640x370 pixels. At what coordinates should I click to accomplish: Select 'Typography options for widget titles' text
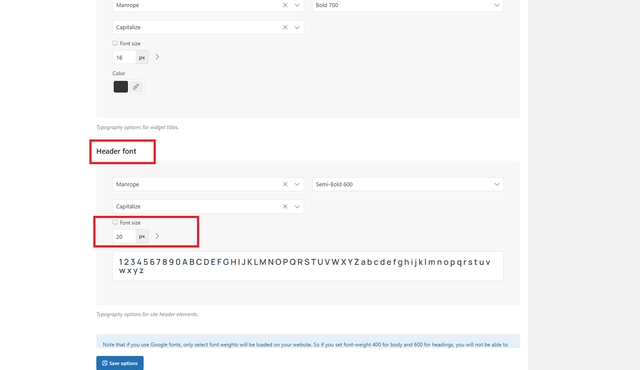click(x=138, y=127)
